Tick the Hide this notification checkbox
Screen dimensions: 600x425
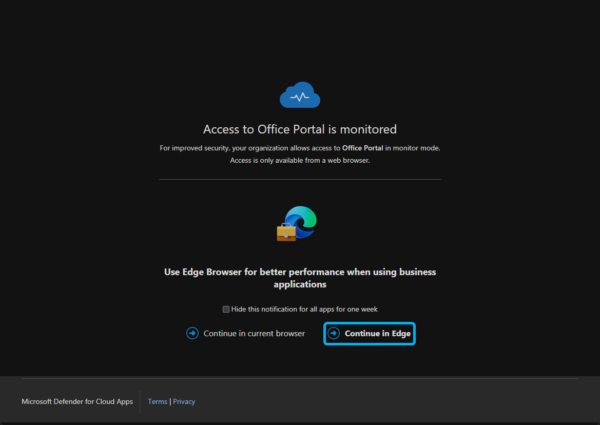pos(226,309)
